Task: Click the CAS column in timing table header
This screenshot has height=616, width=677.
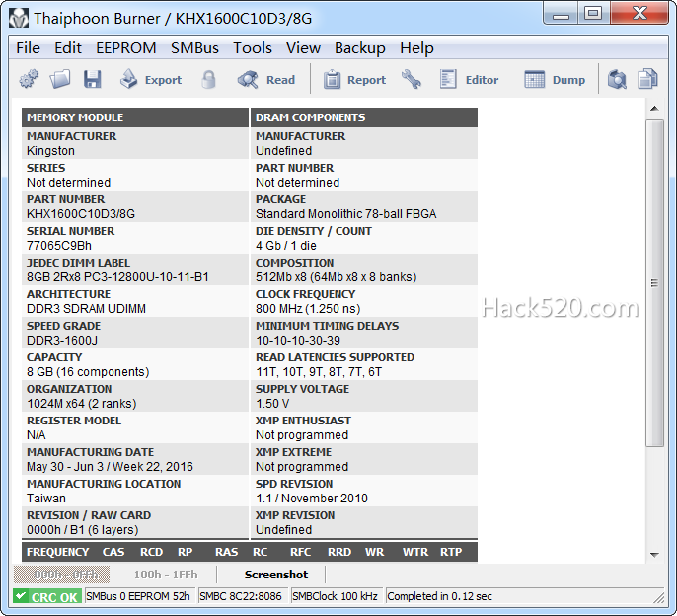Action: pyautogui.click(x=113, y=552)
